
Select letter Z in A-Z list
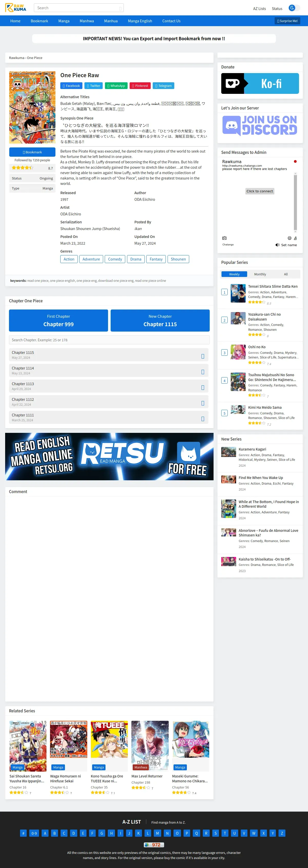(282, 833)
